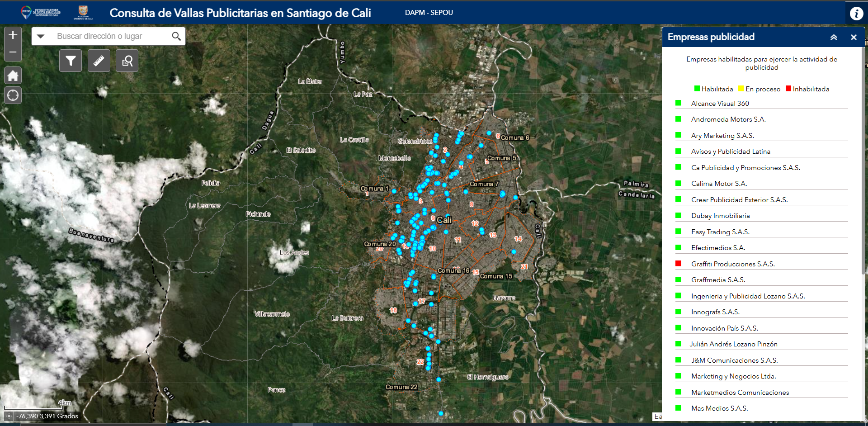Expand the search source dropdown arrow
The image size is (868, 426).
pyautogui.click(x=41, y=36)
